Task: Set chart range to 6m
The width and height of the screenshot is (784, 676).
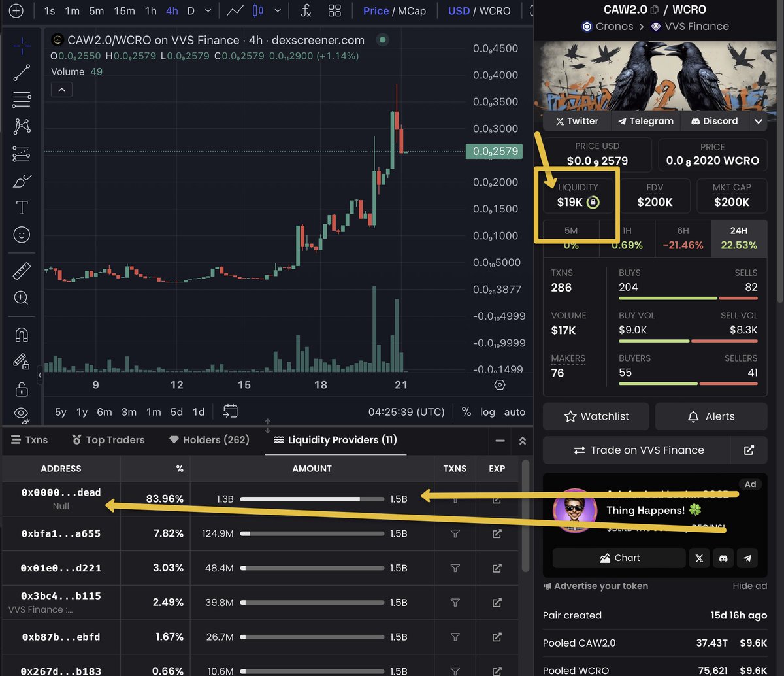Action: (x=104, y=412)
